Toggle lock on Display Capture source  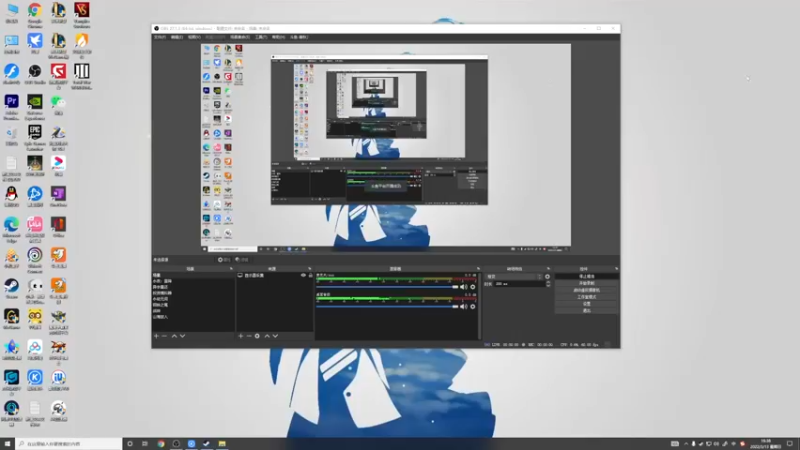pyautogui.click(x=310, y=276)
